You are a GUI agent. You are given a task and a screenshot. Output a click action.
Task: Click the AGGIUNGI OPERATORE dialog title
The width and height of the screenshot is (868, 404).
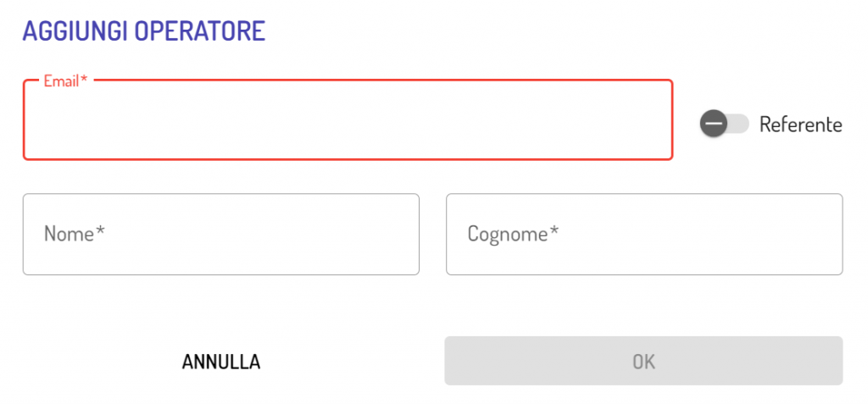[x=143, y=31]
